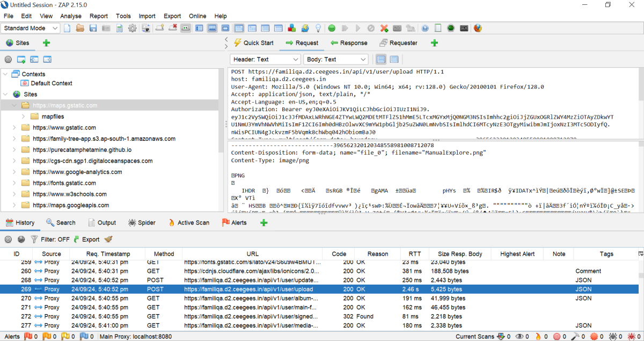Click the green plus after Requester tab

[x=434, y=43]
